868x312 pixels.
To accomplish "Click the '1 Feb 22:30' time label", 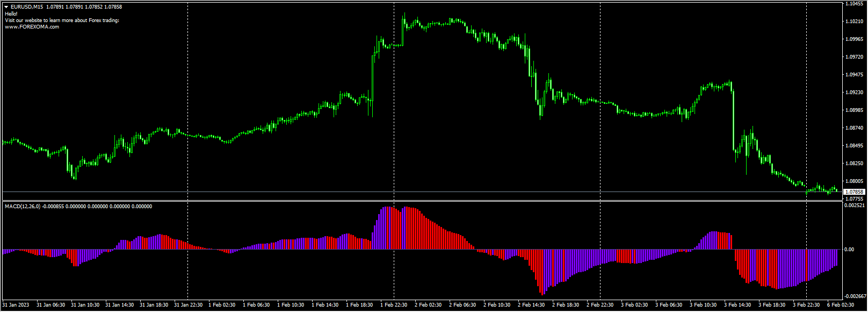I will point(394,305).
